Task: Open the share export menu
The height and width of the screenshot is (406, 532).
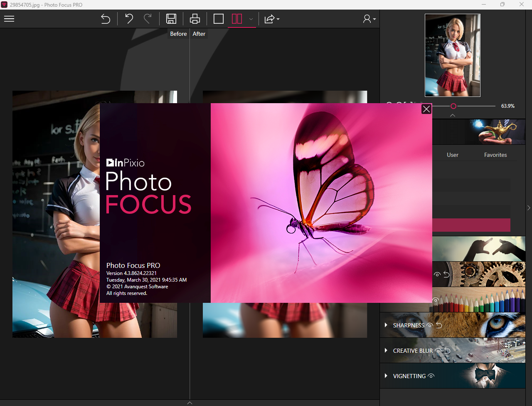Action: [272, 19]
